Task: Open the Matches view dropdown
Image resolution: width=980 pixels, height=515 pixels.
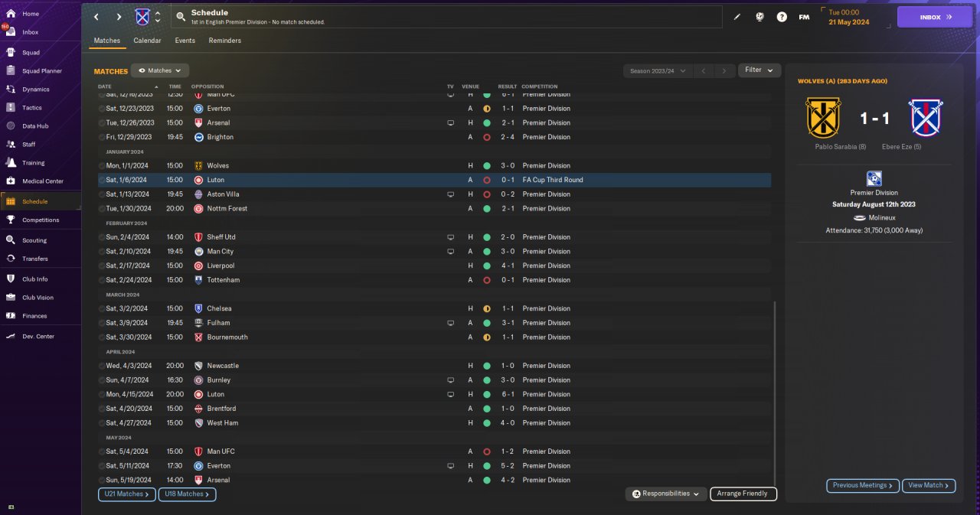Action: pyautogui.click(x=160, y=70)
